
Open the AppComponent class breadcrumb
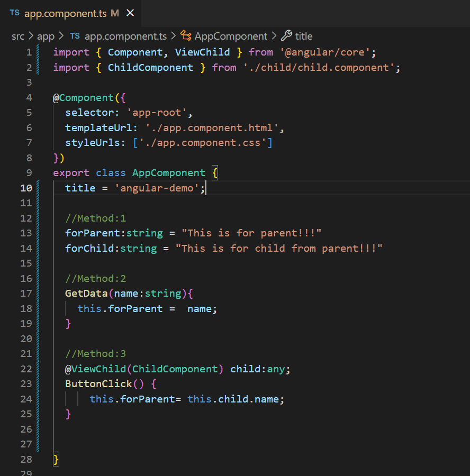pos(231,36)
